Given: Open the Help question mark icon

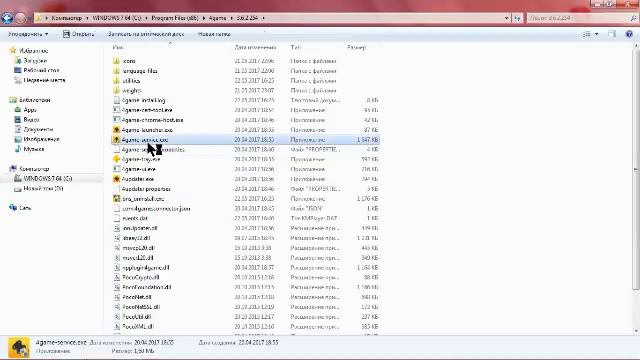Looking at the screenshot, I should 629,34.
